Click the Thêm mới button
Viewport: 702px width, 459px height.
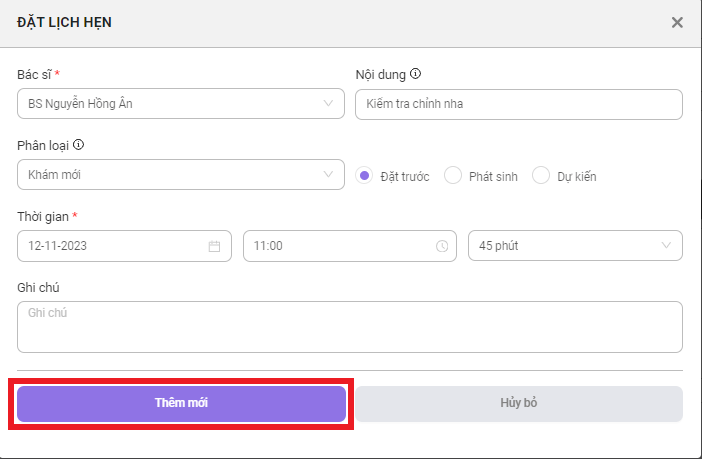pos(181,403)
